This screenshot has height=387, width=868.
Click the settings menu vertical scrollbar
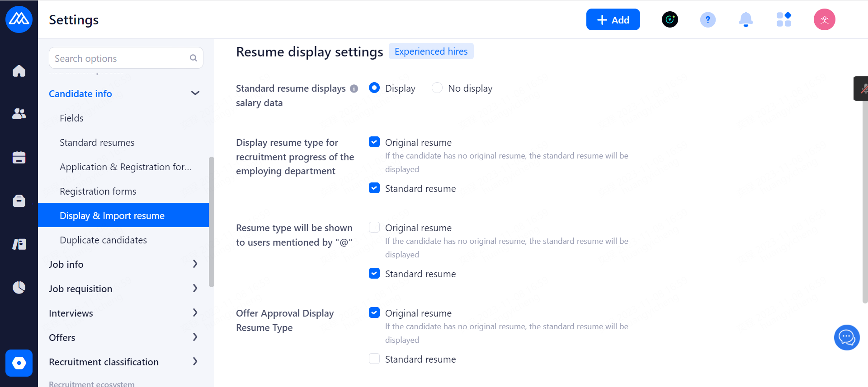click(x=211, y=221)
